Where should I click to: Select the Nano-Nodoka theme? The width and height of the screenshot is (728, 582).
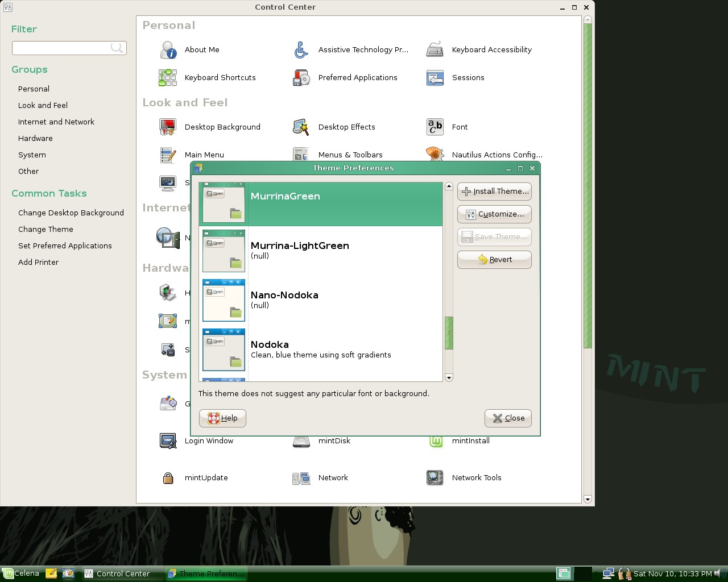pyautogui.click(x=321, y=300)
